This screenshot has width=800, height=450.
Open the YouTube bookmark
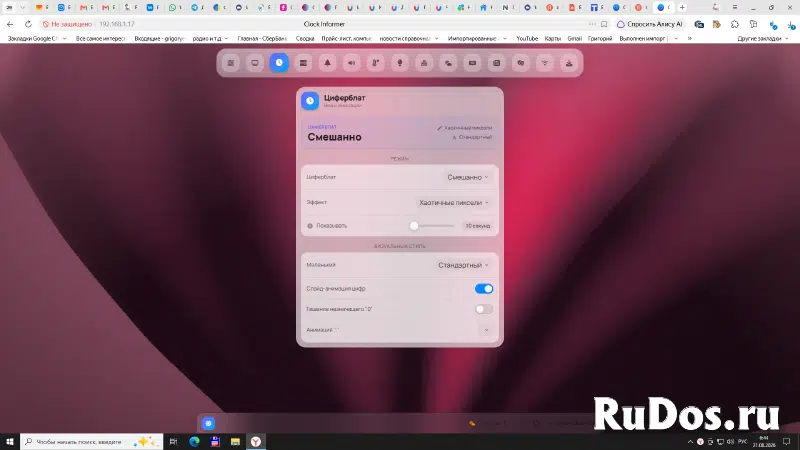527,38
